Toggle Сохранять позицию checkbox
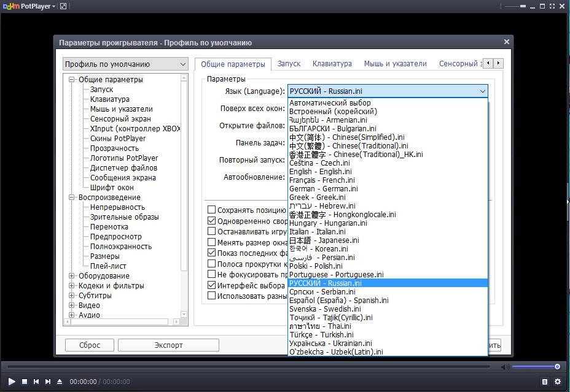 211,209
